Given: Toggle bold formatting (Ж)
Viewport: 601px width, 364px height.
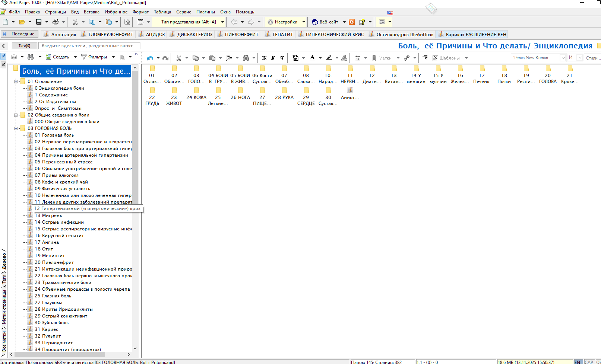Looking at the screenshot, I should (x=264, y=58).
